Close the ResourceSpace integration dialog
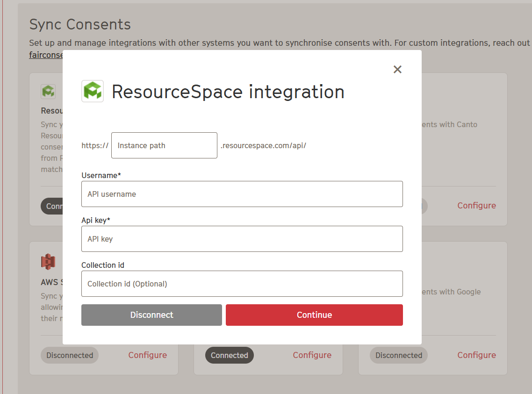This screenshot has height=394, width=532. coord(397,70)
